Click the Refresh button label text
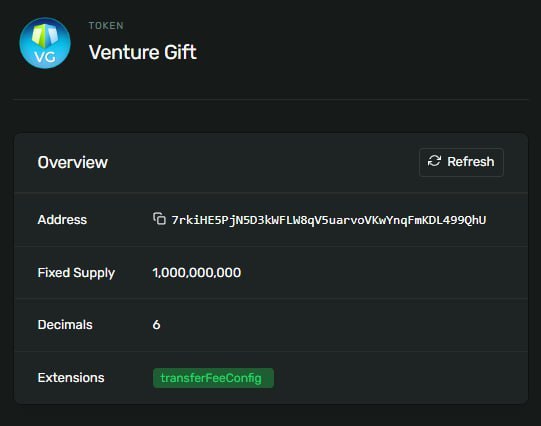 (471, 161)
